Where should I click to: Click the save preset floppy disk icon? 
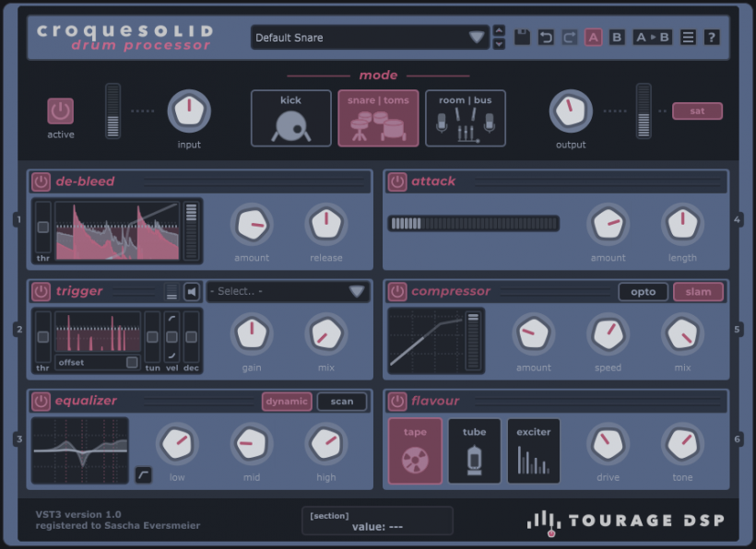click(x=522, y=38)
